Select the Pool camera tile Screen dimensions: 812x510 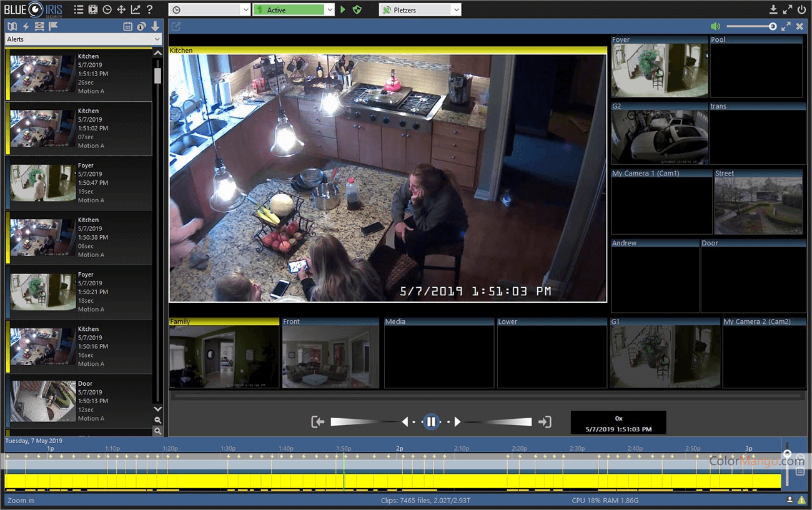756,66
